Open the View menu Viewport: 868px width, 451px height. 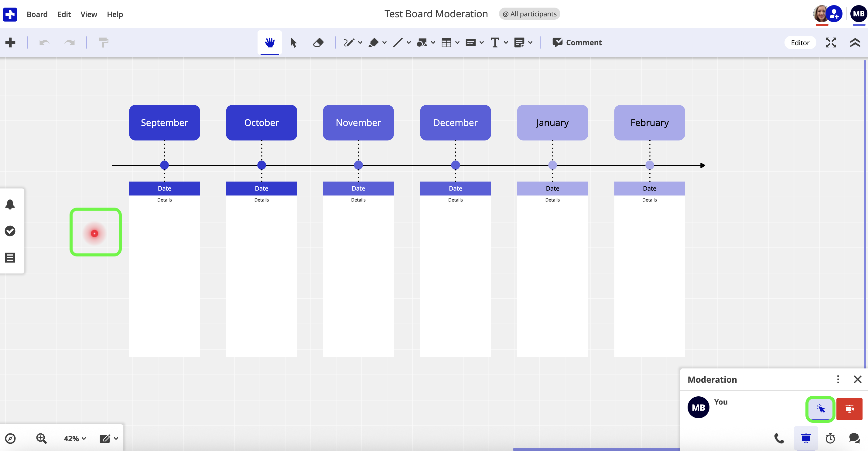[89, 14]
